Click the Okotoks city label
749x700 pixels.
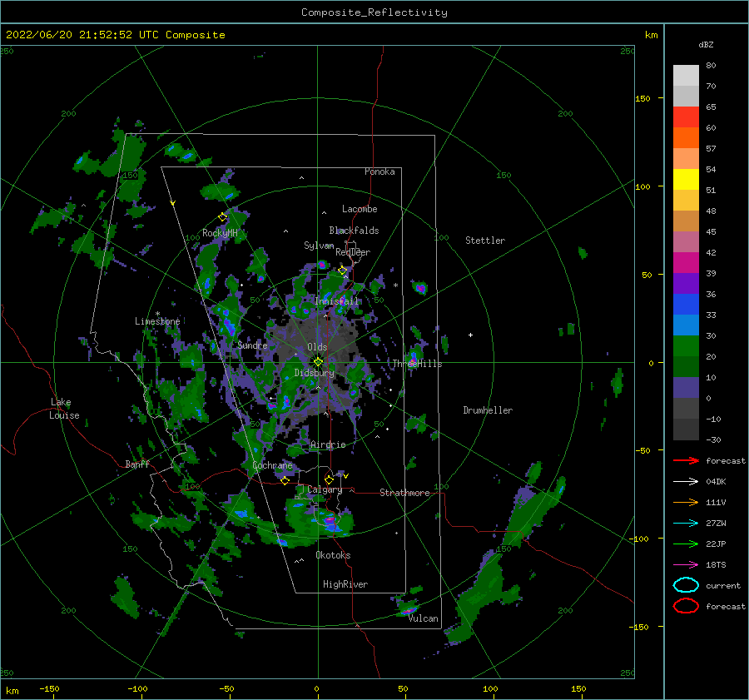click(333, 555)
